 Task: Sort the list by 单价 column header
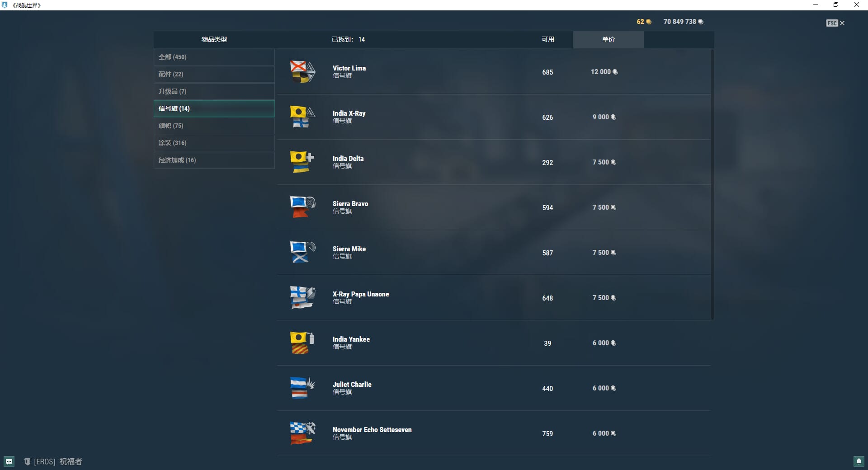point(608,39)
